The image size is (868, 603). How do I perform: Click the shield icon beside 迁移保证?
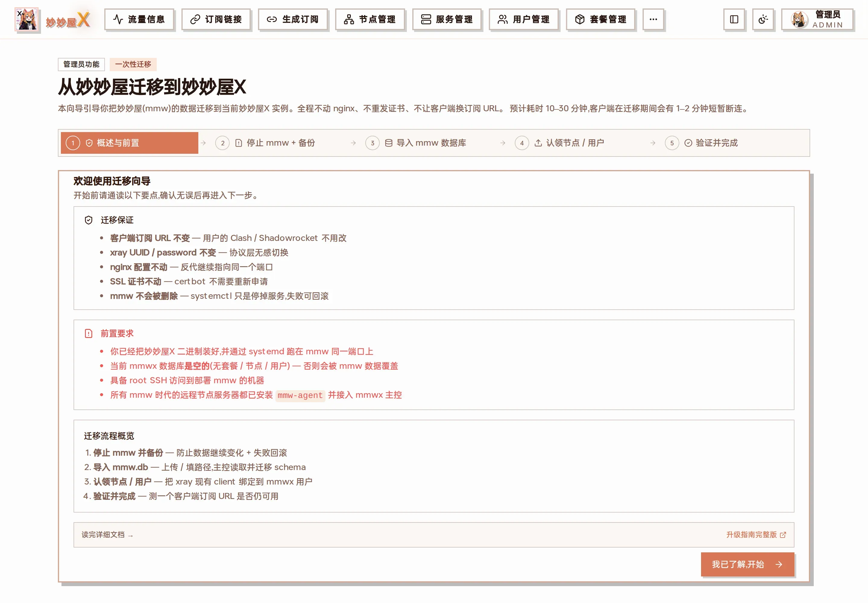[88, 220]
